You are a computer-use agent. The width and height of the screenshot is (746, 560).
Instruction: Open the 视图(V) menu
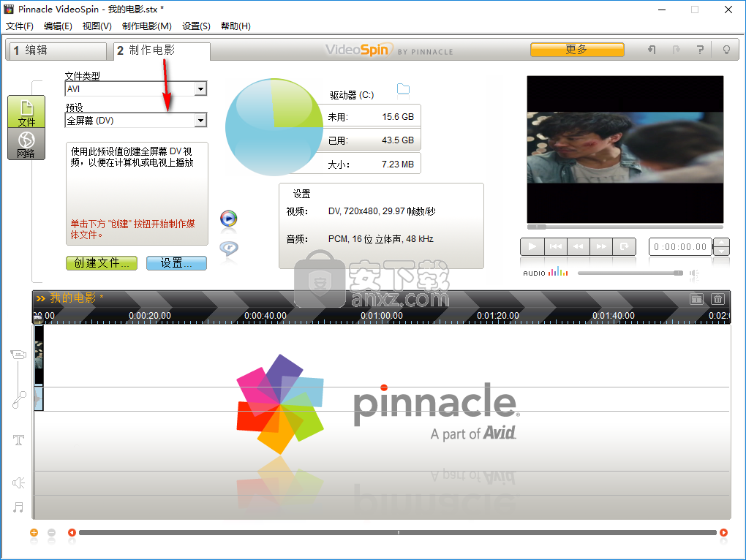click(97, 26)
